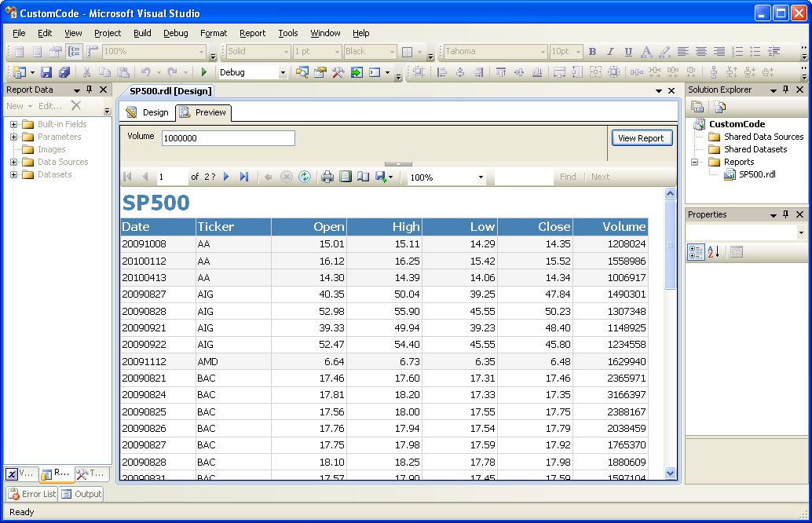The width and height of the screenshot is (812, 523).
Task: Go to the next report page
Action: (x=226, y=177)
